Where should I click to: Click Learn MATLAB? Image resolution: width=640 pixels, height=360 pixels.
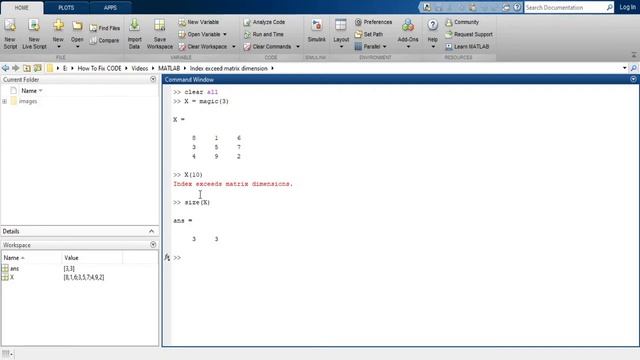467,47
